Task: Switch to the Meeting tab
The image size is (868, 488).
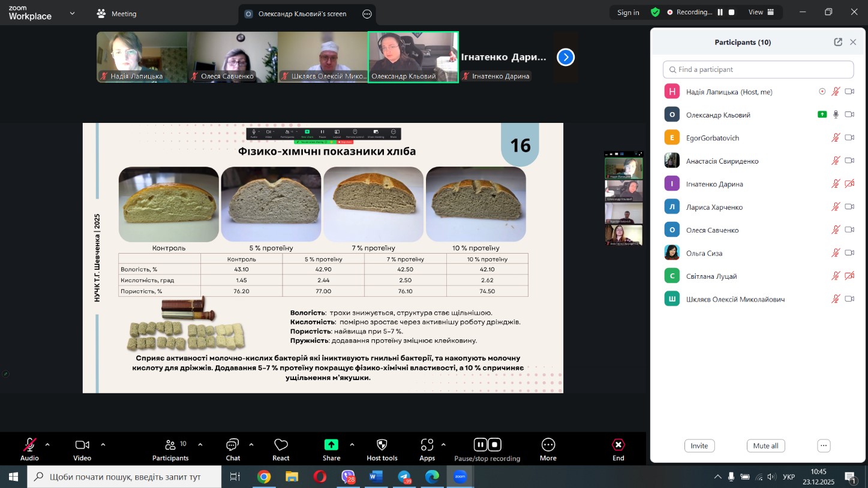Action: [117, 13]
